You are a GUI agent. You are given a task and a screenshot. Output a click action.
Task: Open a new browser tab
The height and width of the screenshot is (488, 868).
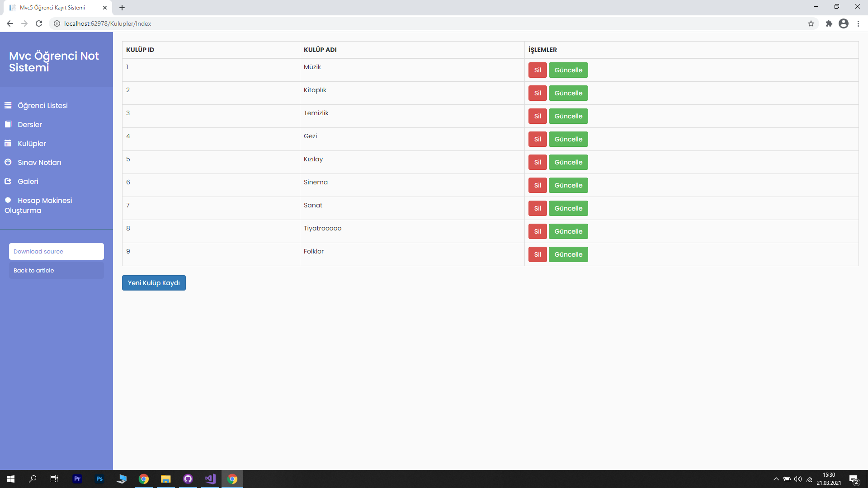(x=122, y=8)
